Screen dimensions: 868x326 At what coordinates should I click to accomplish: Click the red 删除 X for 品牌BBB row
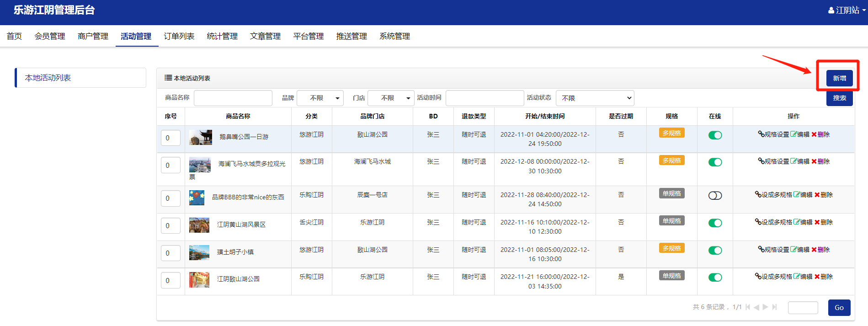pos(817,195)
